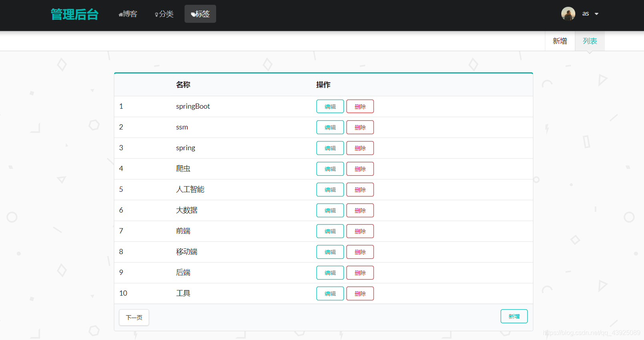Edit the 移动端 tag
The height and width of the screenshot is (340, 644).
330,252
